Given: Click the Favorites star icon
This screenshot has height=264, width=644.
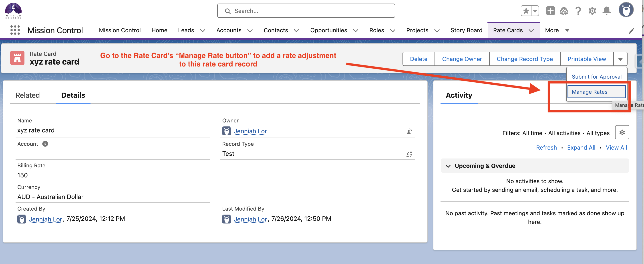Looking at the screenshot, I should (x=526, y=11).
